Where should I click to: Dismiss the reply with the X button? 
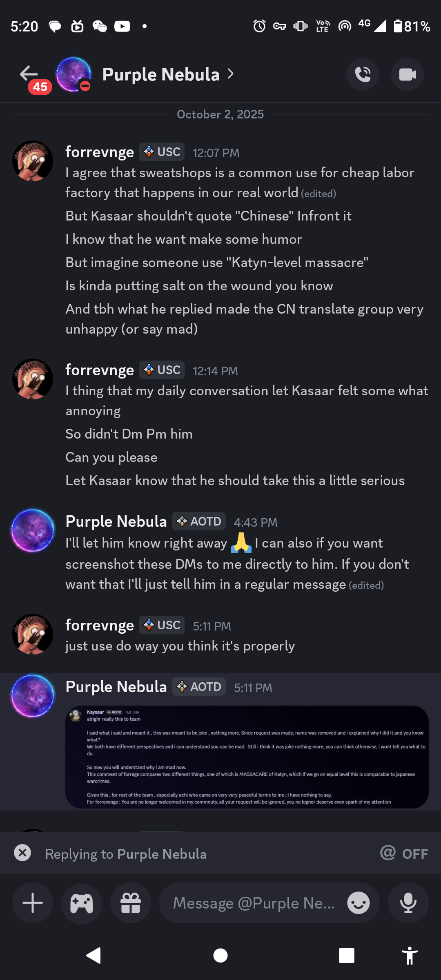point(22,853)
